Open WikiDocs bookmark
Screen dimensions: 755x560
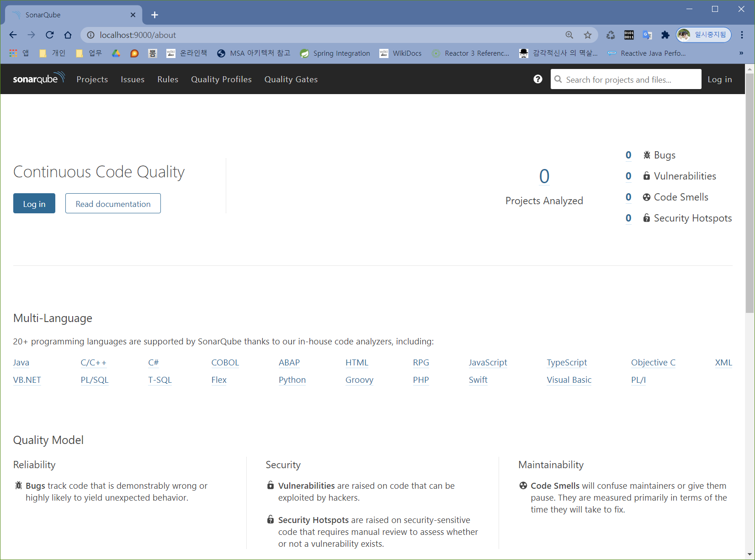pos(400,53)
